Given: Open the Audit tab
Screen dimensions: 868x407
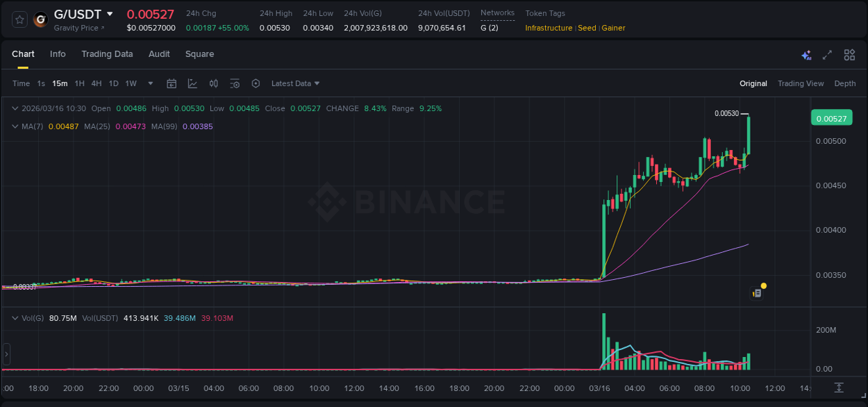Looking at the screenshot, I should 159,54.
